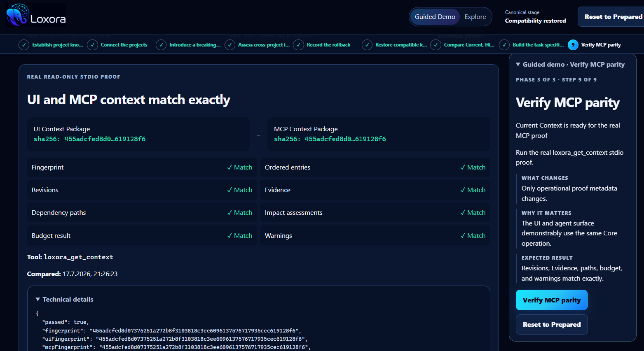Select the check icon for Introduce a breaking step
Viewport: 644px width, 351px height.
[x=161, y=45]
